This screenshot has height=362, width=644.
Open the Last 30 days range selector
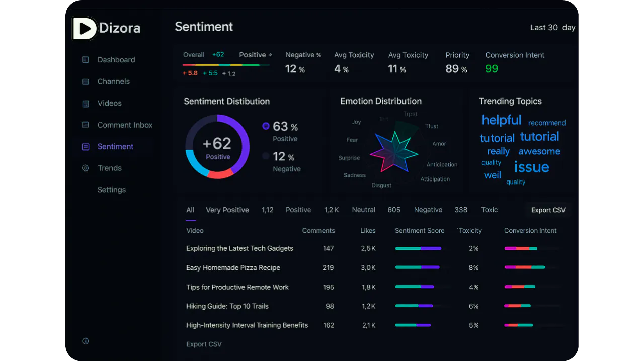pos(552,27)
